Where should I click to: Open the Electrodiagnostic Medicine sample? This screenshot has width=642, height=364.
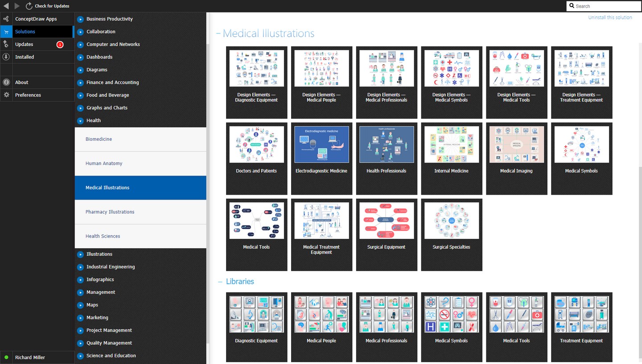(x=321, y=159)
